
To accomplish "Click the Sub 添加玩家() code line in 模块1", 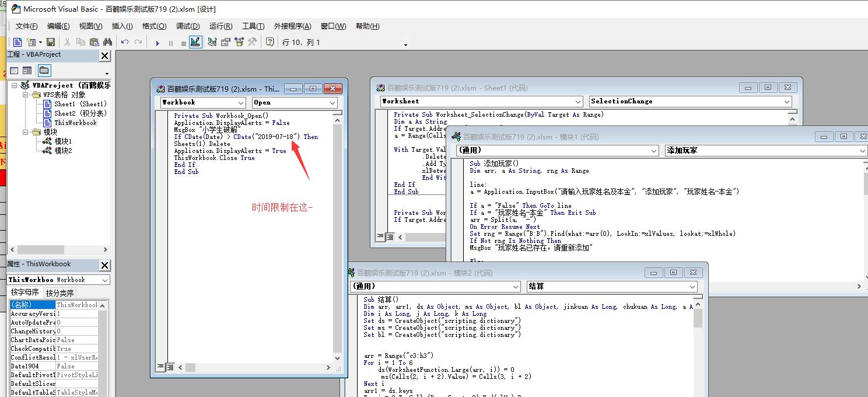I will [x=494, y=164].
